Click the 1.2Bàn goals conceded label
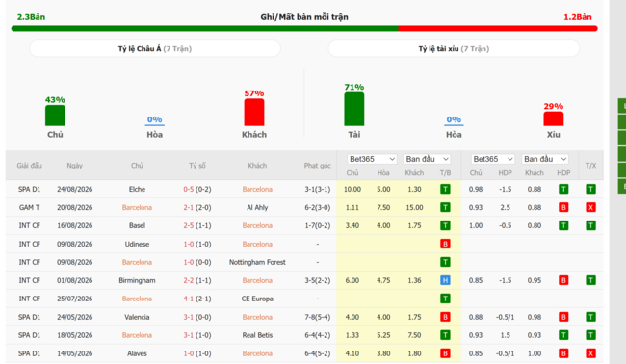Image resolution: width=626 pixels, height=364 pixels. [x=578, y=17]
